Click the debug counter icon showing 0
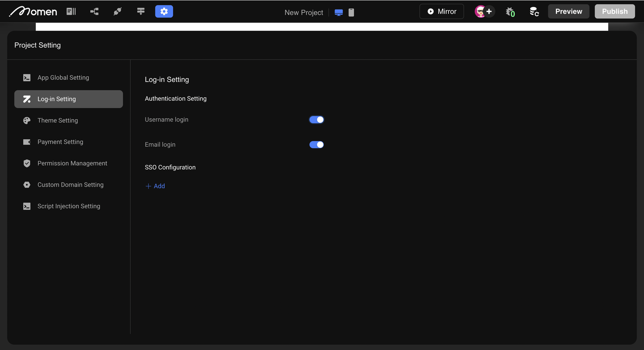 [x=510, y=11]
